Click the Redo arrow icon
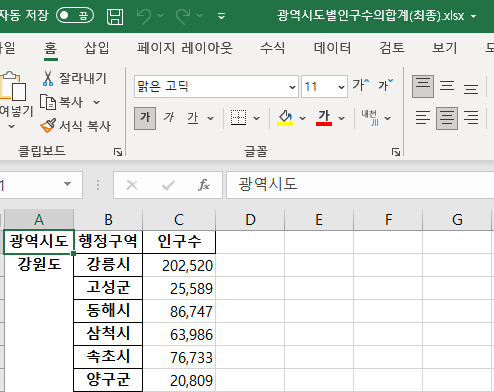 click(183, 16)
